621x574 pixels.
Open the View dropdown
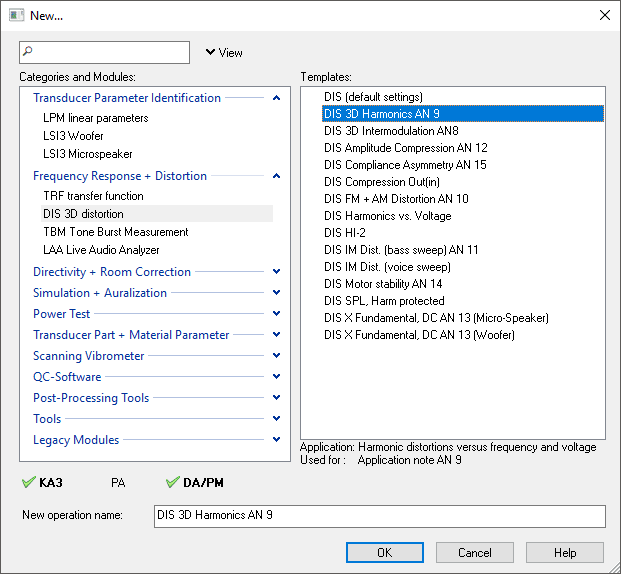click(x=224, y=53)
